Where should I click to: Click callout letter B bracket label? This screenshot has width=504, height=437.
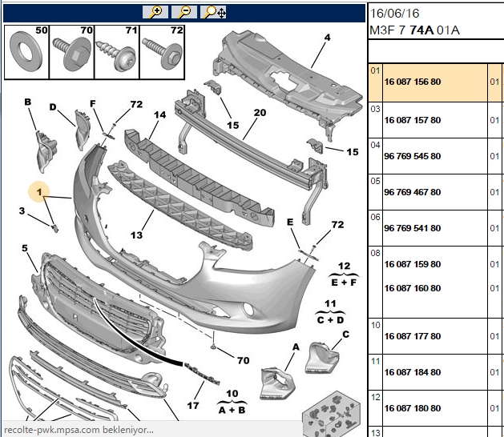28,102
